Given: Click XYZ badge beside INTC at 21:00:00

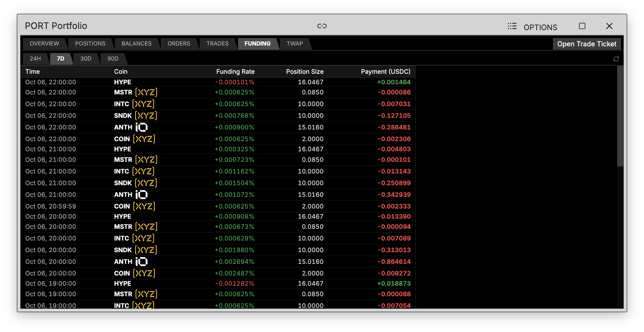Looking at the screenshot, I should (143, 171).
